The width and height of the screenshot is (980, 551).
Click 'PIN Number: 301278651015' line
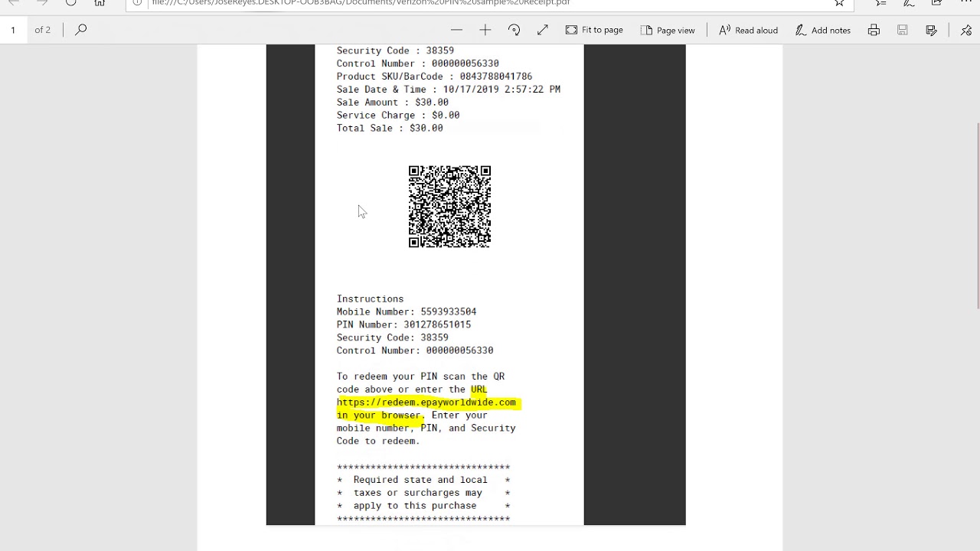(x=403, y=325)
